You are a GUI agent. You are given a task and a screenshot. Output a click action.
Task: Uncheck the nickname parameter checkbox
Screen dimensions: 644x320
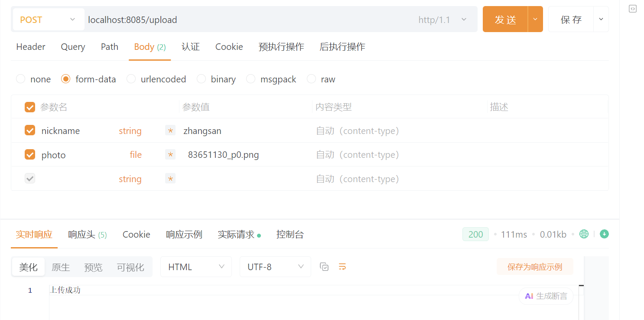coord(30,131)
